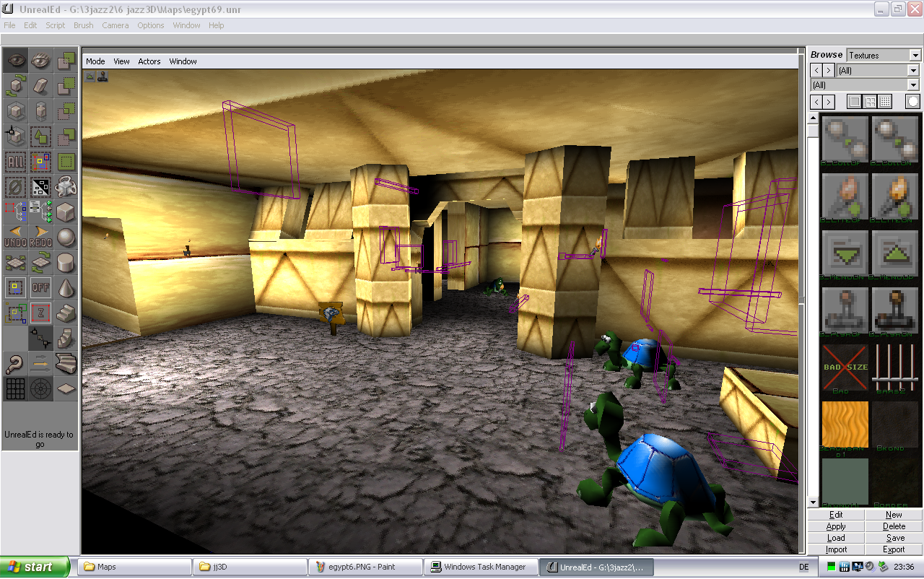Select the spiral stairs brush builder
This screenshot has height=579, width=924.
click(66, 339)
